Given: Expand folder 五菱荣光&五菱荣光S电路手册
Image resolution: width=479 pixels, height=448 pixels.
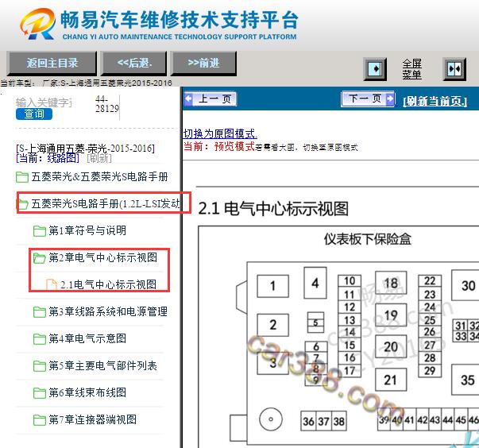Looking at the screenshot, I should (x=99, y=176).
